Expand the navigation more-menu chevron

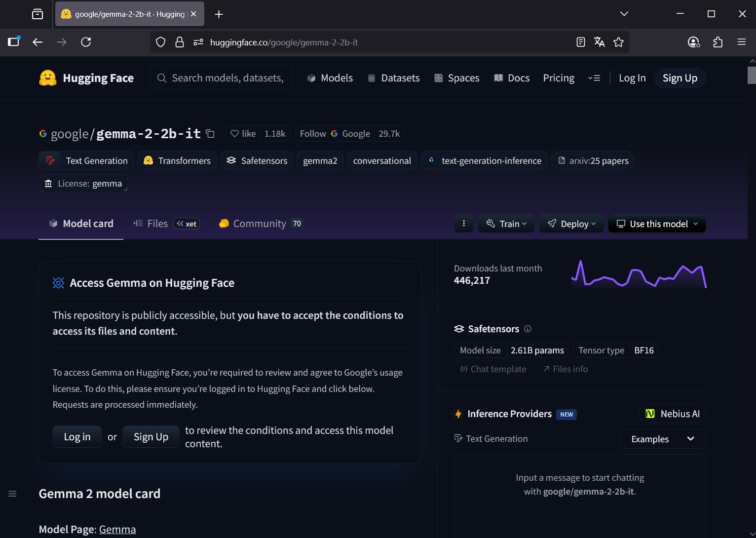pos(594,78)
